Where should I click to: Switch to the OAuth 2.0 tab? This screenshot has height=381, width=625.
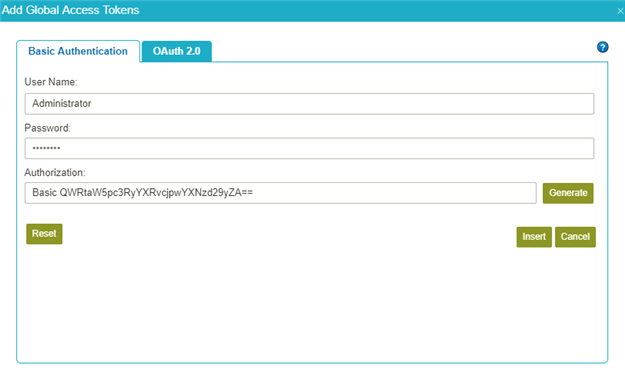coord(177,51)
